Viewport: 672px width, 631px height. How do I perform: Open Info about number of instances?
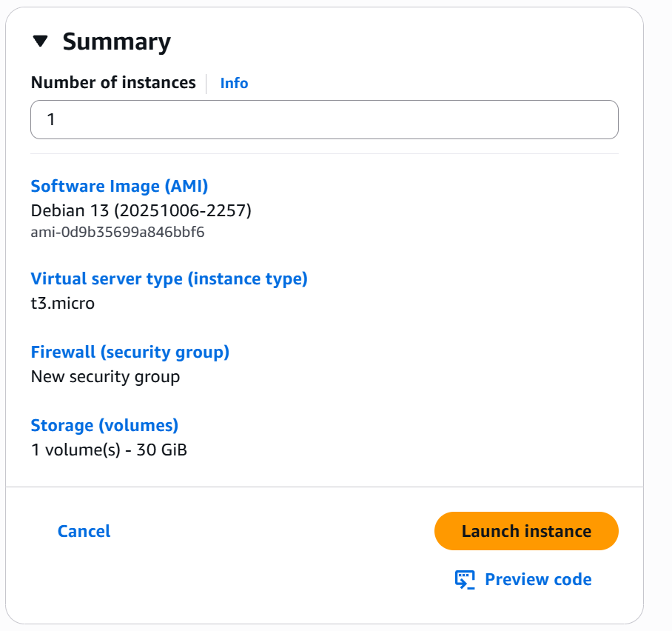pyautogui.click(x=234, y=83)
